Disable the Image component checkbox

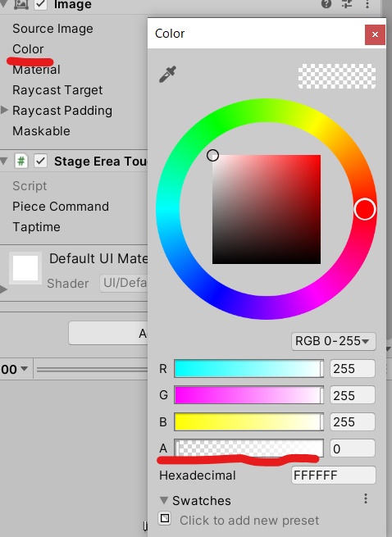41,4
